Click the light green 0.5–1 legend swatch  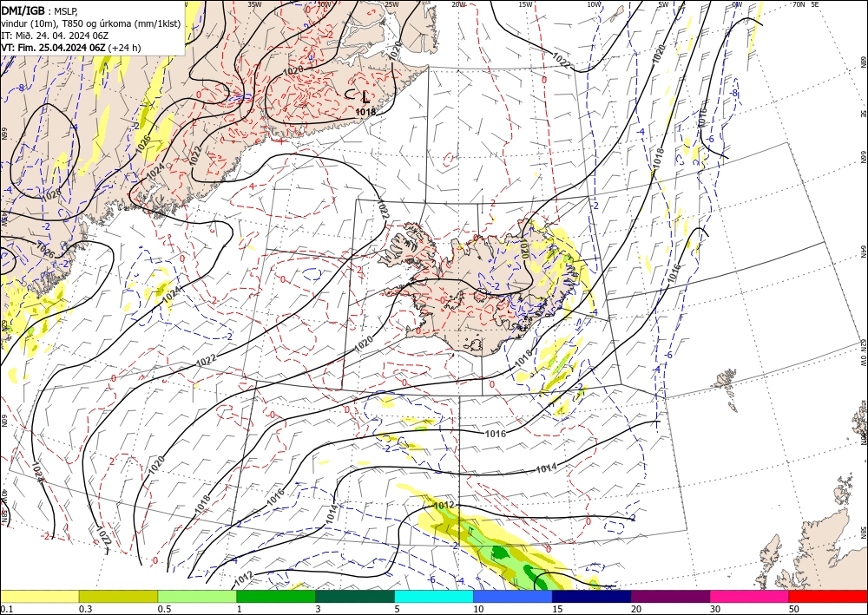197,596
